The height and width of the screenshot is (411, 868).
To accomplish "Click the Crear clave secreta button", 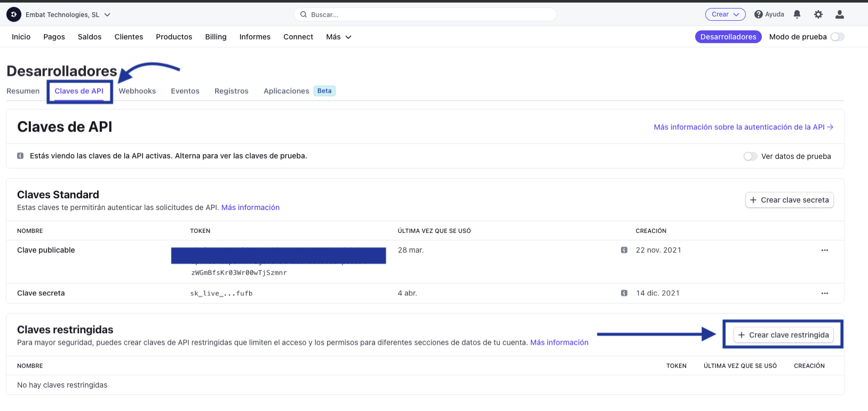I will coord(790,200).
